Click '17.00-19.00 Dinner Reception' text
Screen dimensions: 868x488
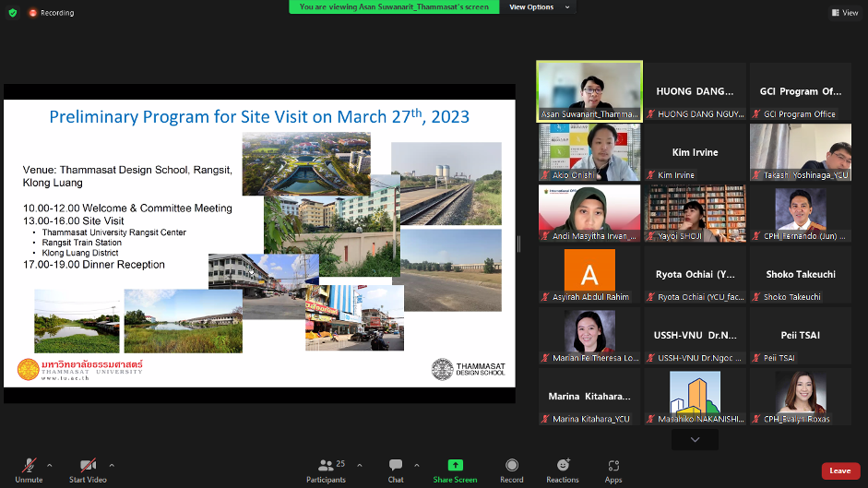point(93,265)
